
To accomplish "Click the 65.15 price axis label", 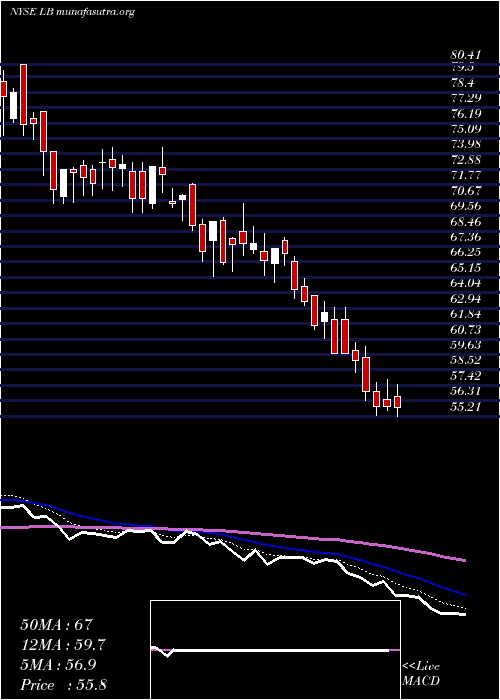I will 466,268.
